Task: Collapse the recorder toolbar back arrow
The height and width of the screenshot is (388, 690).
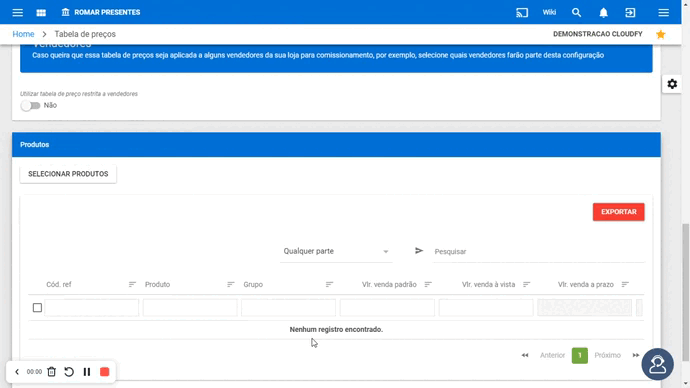Action: coord(17,372)
